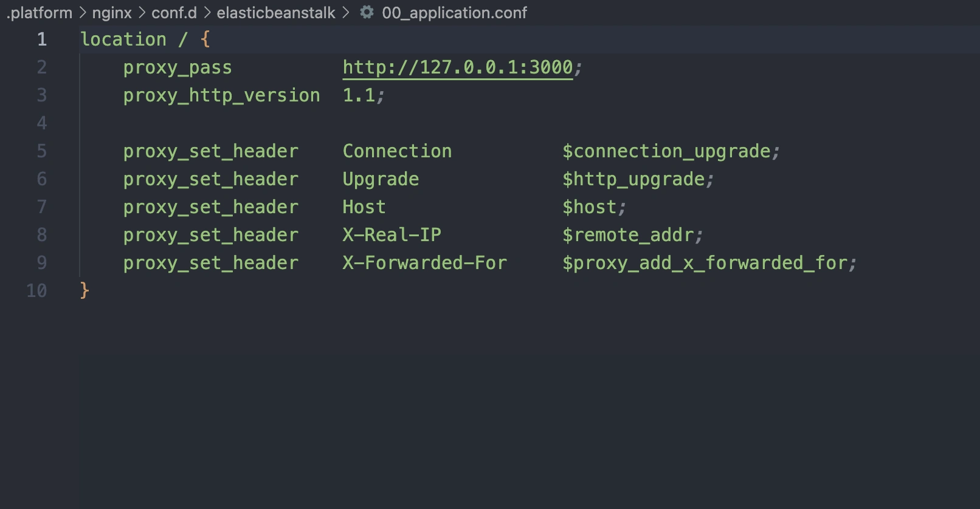Click the opening curly brace on line 1
Viewport: 980px width, 509px height.
point(205,39)
